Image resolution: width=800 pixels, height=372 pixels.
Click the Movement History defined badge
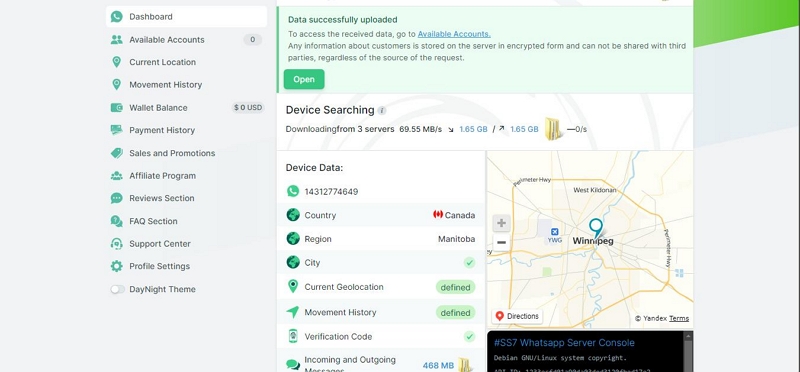pos(455,312)
